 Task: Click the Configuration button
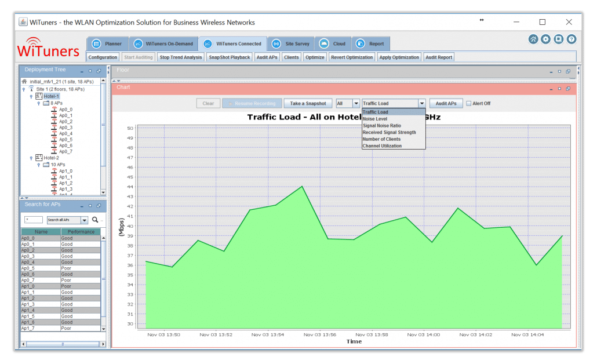(103, 57)
